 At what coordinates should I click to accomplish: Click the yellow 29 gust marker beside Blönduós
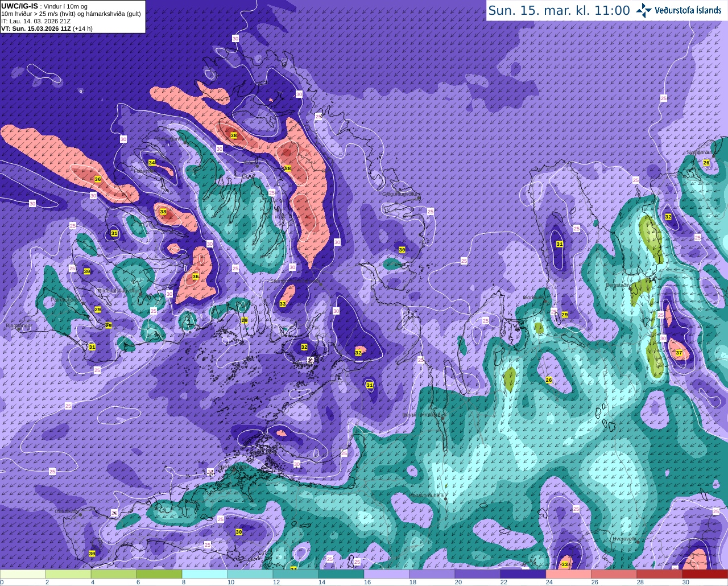point(565,315)
